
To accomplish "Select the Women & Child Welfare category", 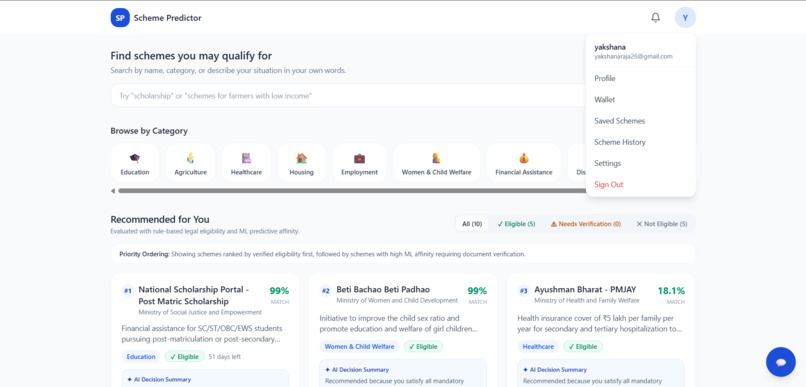I will [x=436, y=163].
